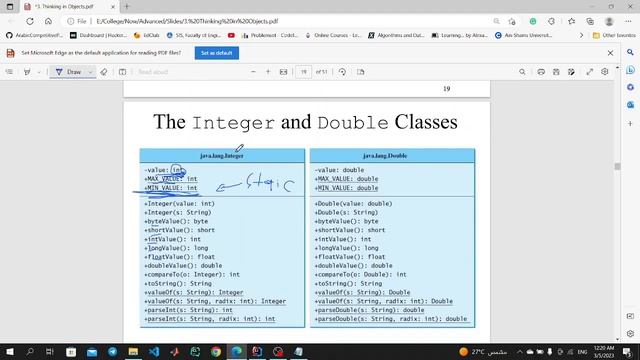This screenshot has width=640, height=360.
Task: Activate the Draw tool
Action: pos(69,72)
